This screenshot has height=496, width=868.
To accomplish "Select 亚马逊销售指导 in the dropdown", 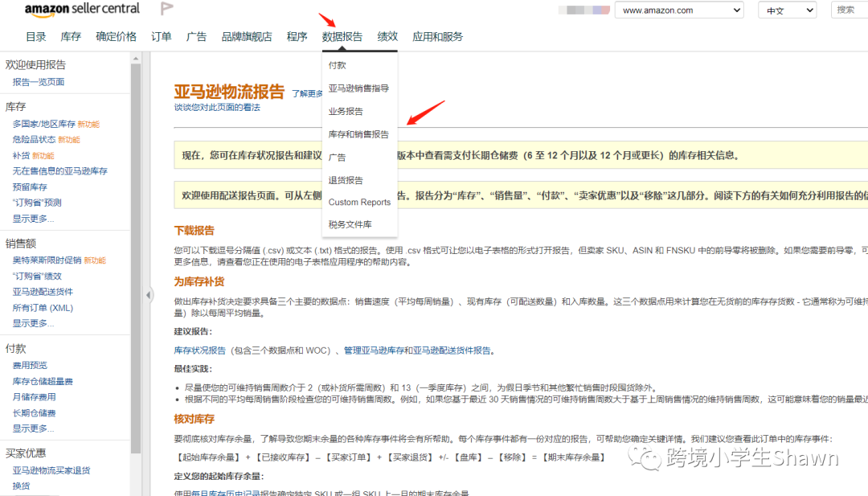I will 358,88.
